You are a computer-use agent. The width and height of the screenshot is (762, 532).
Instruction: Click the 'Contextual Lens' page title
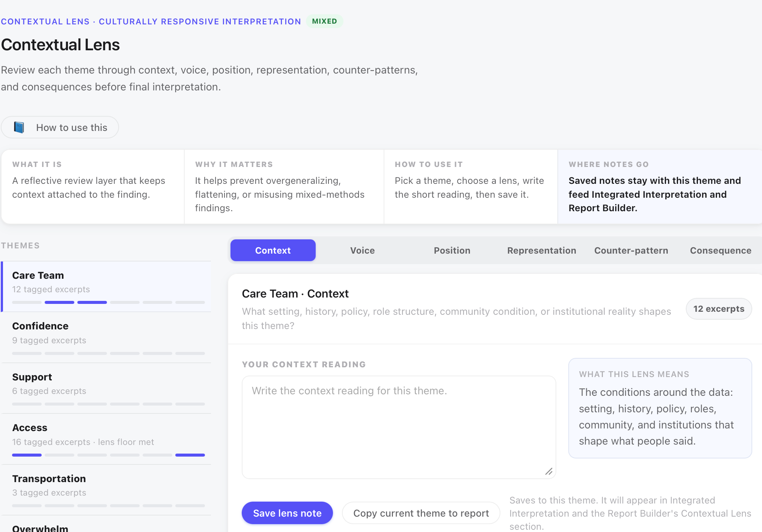[x=60, y=45]
